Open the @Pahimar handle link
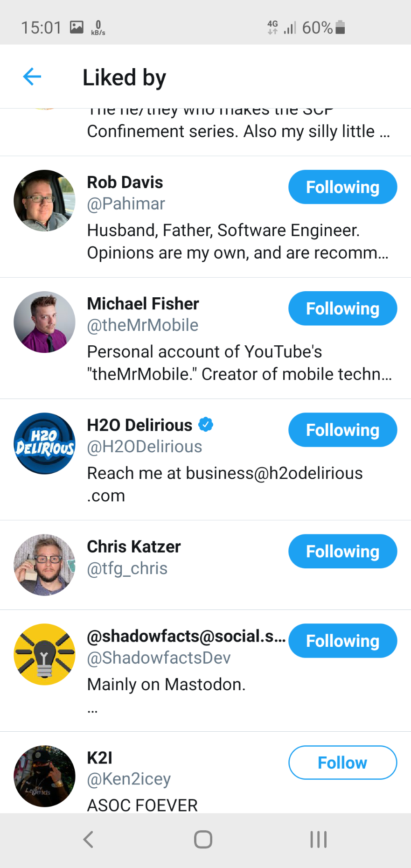Screen dimensions: 411x868 pyautogui.click(x=126, y=204)
